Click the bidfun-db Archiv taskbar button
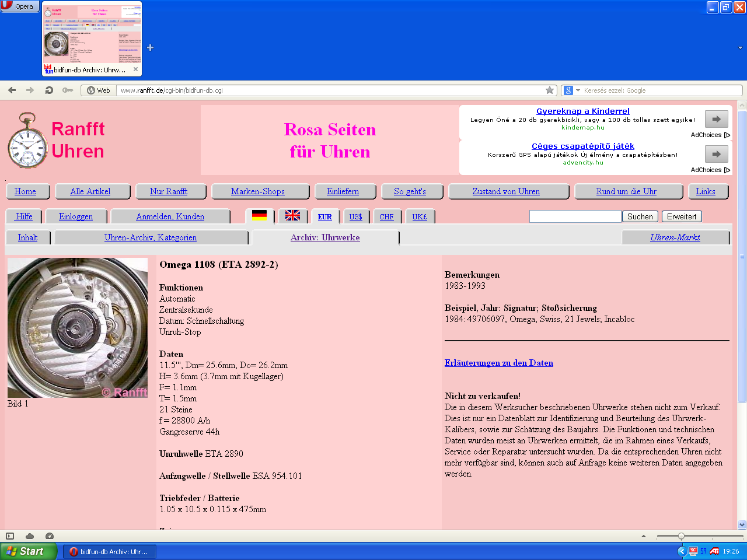 [110, 551]
